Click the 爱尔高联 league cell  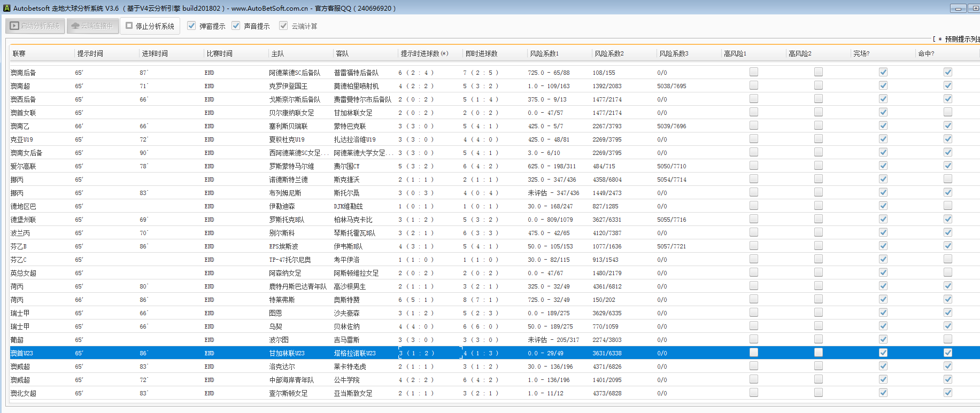click(24, 166)
